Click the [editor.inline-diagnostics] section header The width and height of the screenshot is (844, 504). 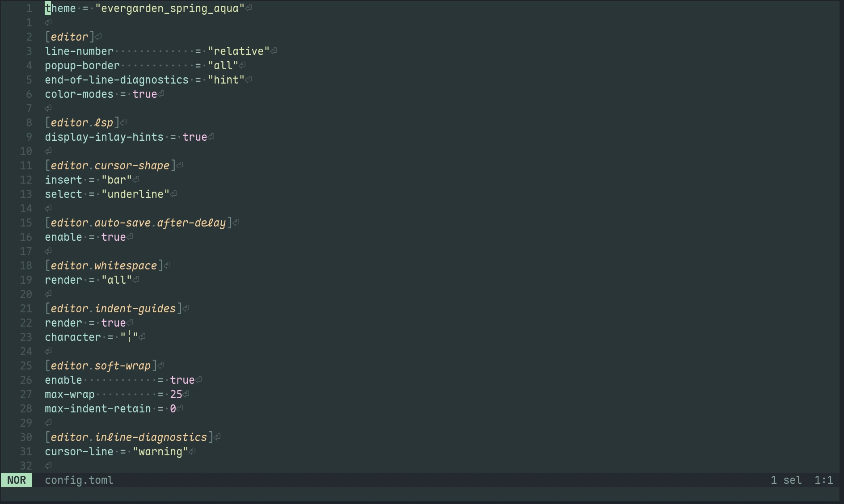tap(129, 437)
